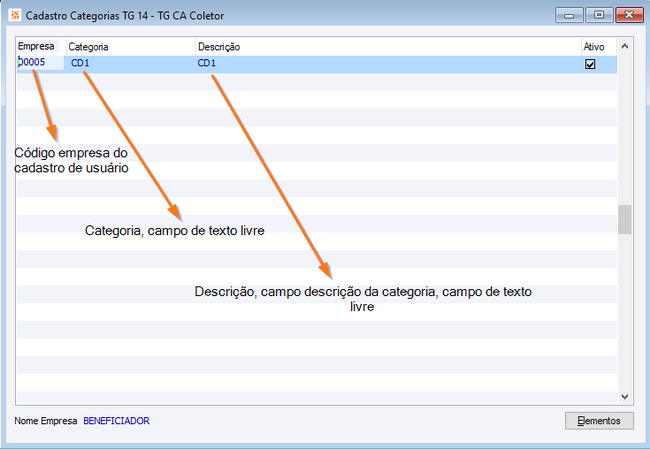Minimize the Cadastro Categorias window
Viewport: 650px width, 449px height.
(x=569, y=15)
